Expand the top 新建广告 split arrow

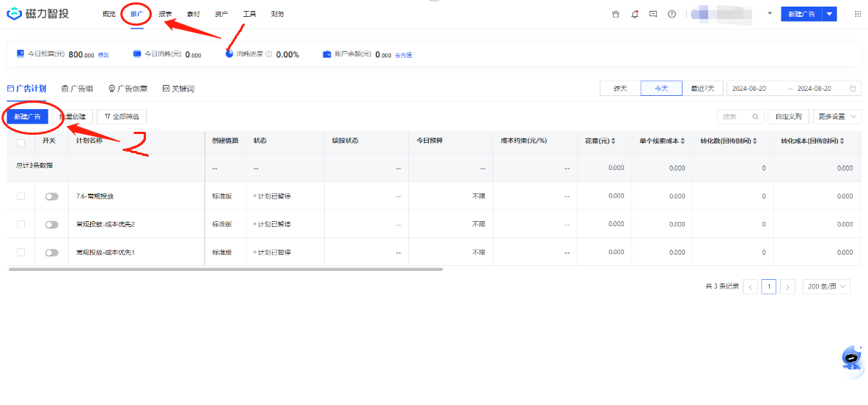coord(829,15)
